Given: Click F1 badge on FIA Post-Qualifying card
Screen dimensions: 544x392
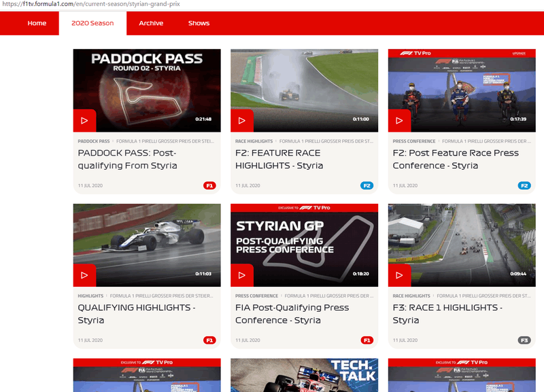Looking at the screenshot, I should (x=367, y=340).
